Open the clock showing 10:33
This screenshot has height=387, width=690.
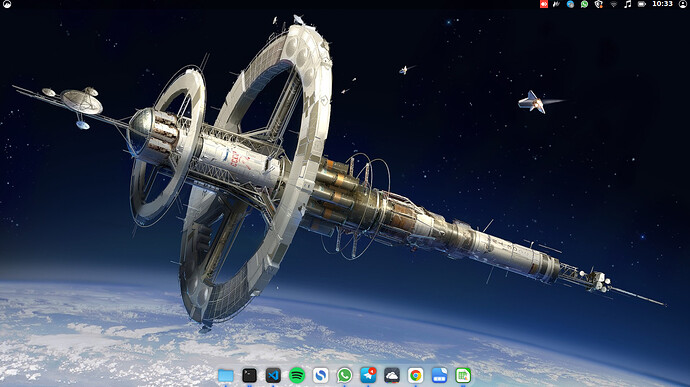(x=662, y=4)
